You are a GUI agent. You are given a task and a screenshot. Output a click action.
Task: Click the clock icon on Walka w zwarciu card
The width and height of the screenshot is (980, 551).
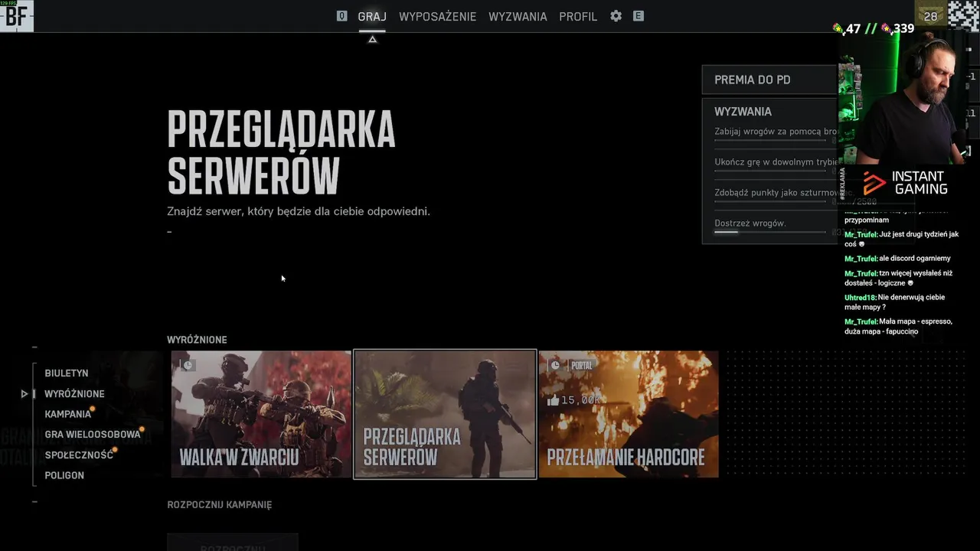click(x=188, y=365)
